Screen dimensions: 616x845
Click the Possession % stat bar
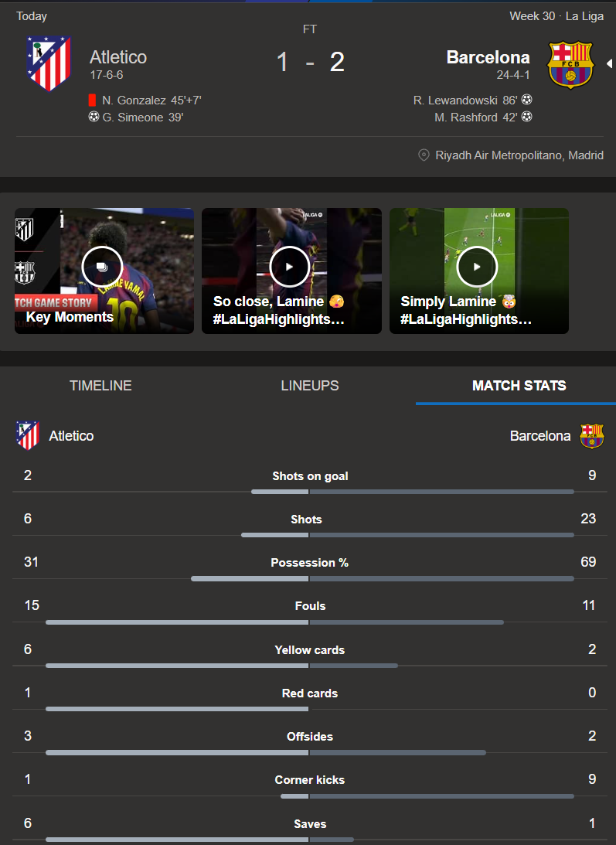(x=309, y=578)
